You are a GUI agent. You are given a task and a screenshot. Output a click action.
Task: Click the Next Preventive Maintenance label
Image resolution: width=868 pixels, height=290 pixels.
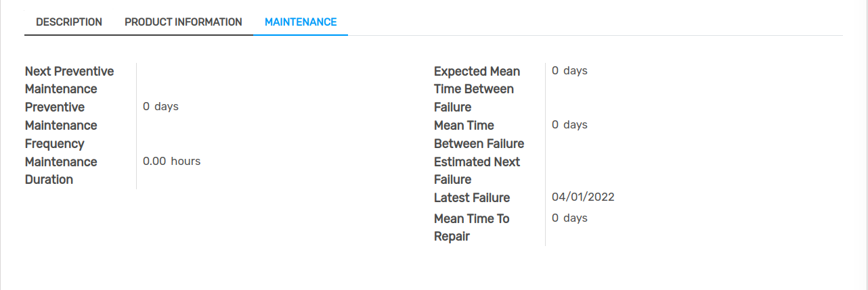pyautogui.click(x=69, y=80)
